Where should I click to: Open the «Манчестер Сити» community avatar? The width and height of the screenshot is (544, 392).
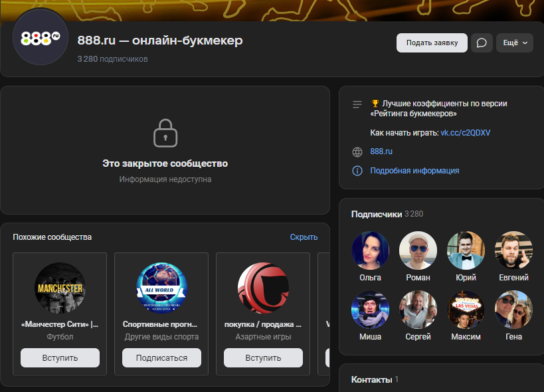[x=60, y=288]
